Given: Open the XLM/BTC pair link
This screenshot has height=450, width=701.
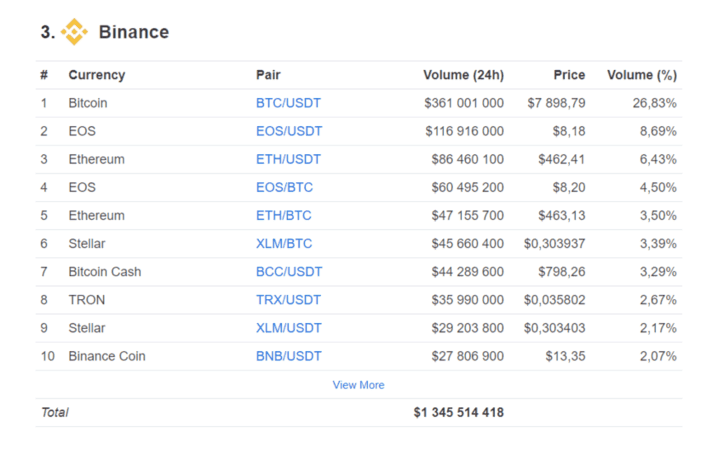Looking at the screenshot, I should pos(284,244).
